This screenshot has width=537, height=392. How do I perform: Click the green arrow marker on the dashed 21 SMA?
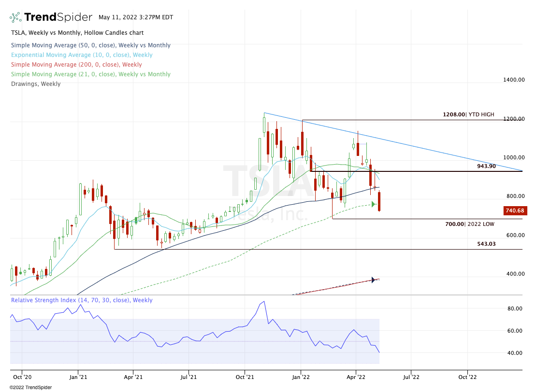click(374, 205)
